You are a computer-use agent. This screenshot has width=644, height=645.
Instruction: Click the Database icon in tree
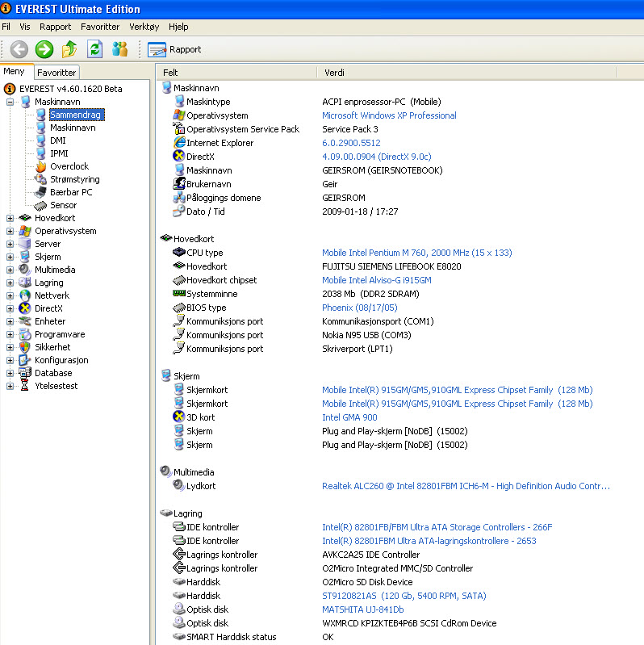[x=25, y=373]
